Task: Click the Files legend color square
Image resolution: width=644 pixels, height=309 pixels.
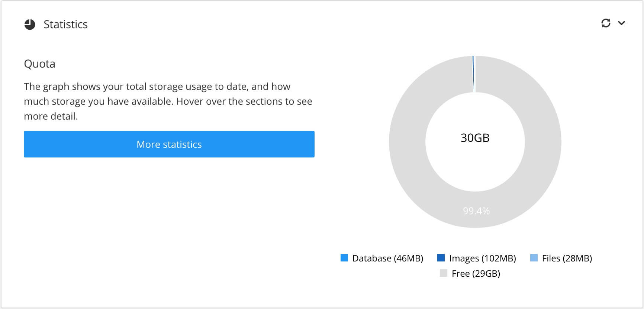Action: click(533, 258)
